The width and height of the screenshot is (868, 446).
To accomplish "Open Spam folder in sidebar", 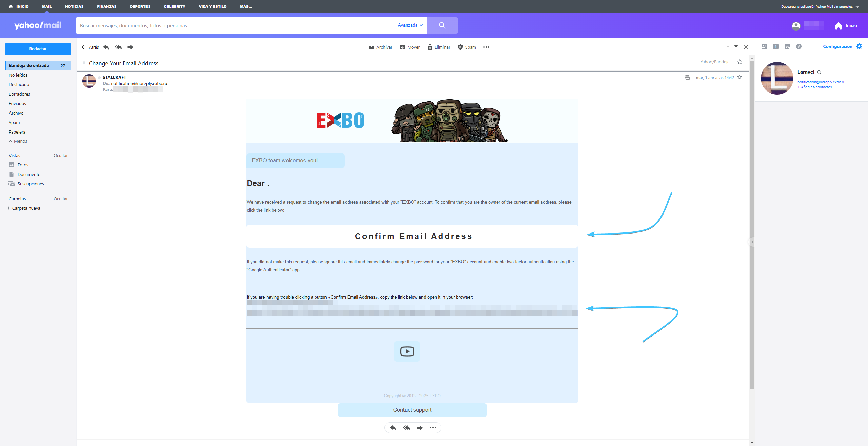I will coord(14,122).
